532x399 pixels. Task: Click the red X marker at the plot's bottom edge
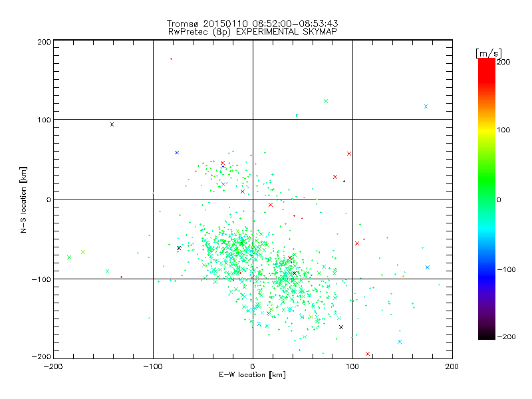tap(368, 354)
